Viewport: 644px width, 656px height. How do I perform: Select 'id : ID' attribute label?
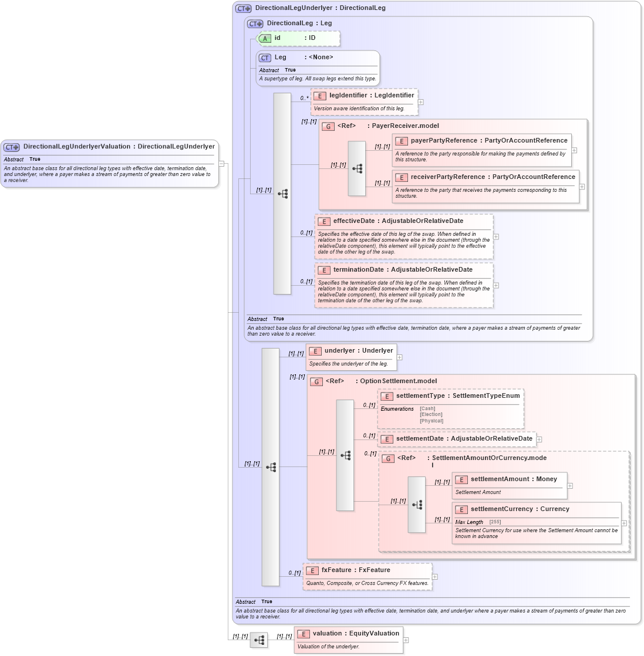[x=295, y=38]
